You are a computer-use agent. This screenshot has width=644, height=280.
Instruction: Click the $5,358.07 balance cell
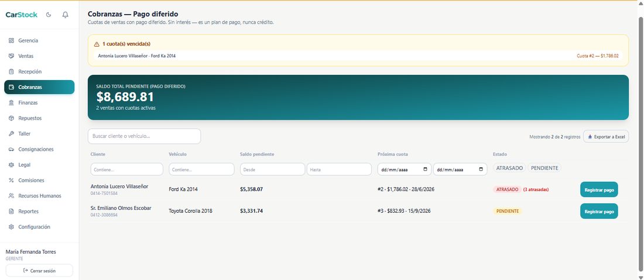click(x=251, y=189)
